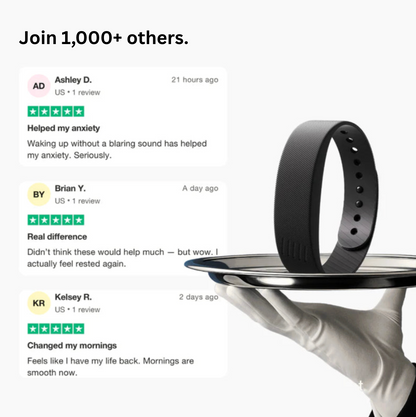Click the 'Real difference' review title

[x=57, y=237]
